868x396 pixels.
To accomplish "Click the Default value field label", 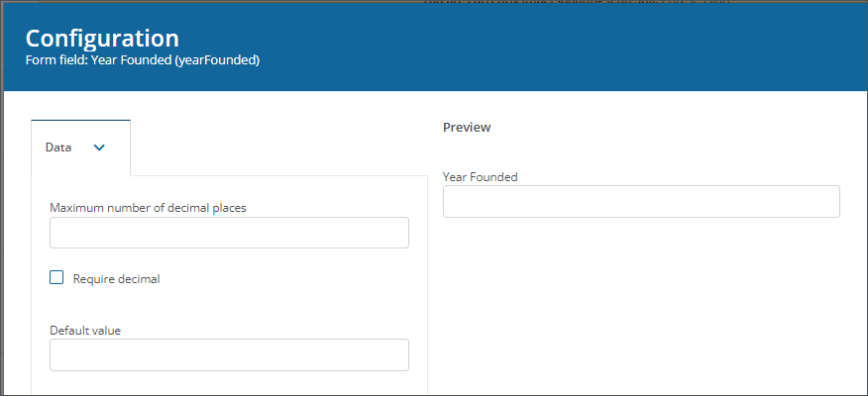I will [x=85, y=330].
